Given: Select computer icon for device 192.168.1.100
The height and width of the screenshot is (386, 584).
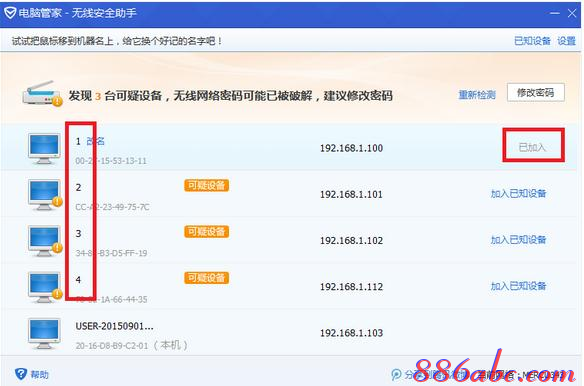Looking at the screenshot, I should pos(44,149).
